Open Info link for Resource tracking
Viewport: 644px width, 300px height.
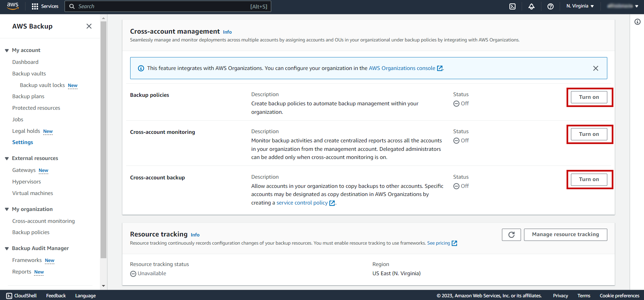pos(195,235)
